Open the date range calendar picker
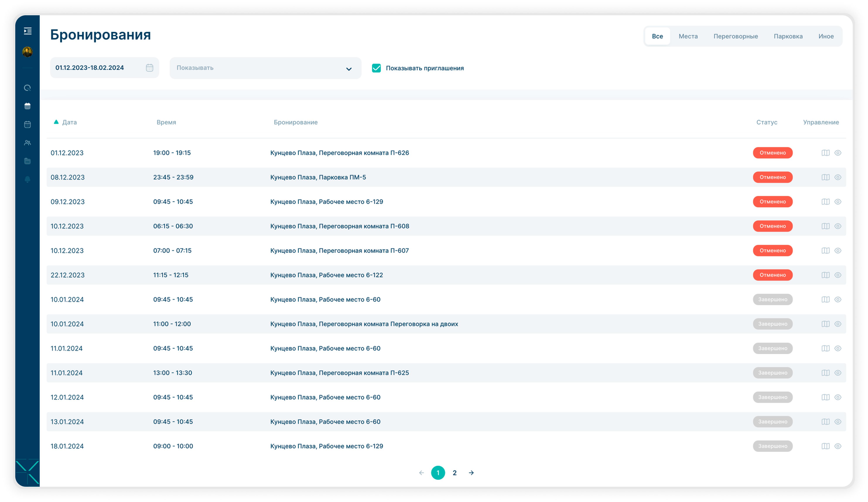The height and width of the screenshot is (502, 868). [149, 68]
